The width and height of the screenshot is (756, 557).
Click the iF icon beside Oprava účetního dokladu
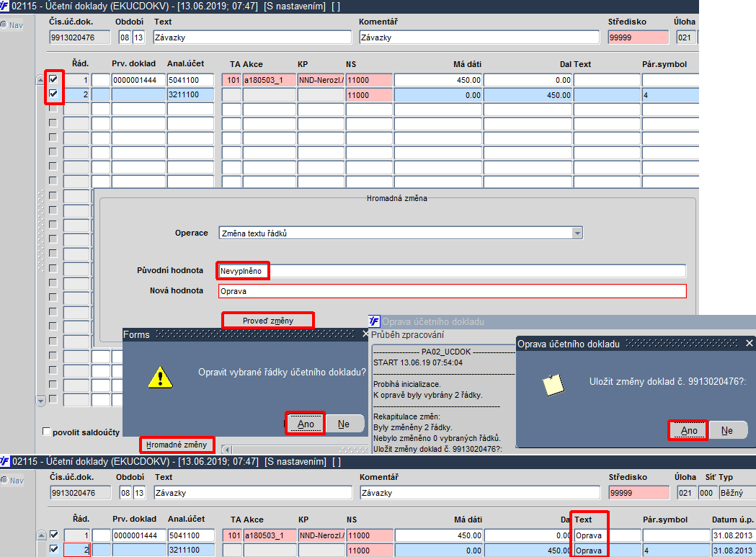click(x=374, y=321)
